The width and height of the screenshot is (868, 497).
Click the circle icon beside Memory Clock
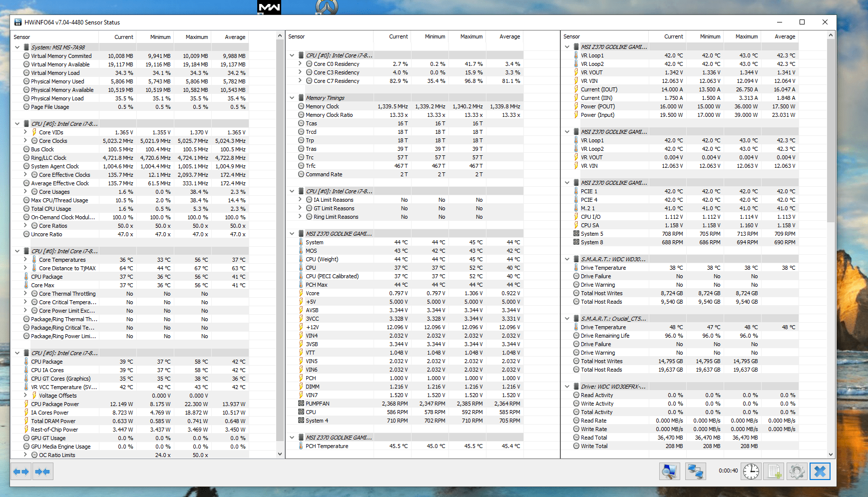click(x=301, y=106)
